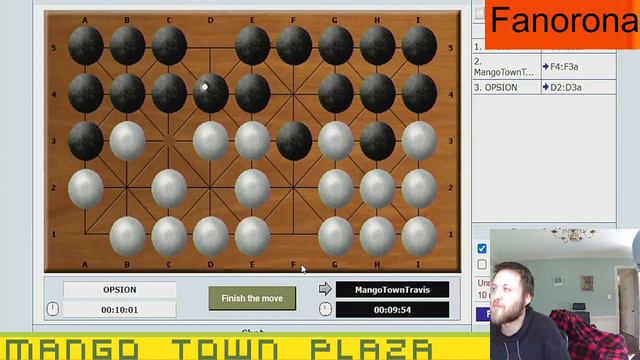Grab the white stone at G1
This screenshot has width=640, height=360.
336,236
